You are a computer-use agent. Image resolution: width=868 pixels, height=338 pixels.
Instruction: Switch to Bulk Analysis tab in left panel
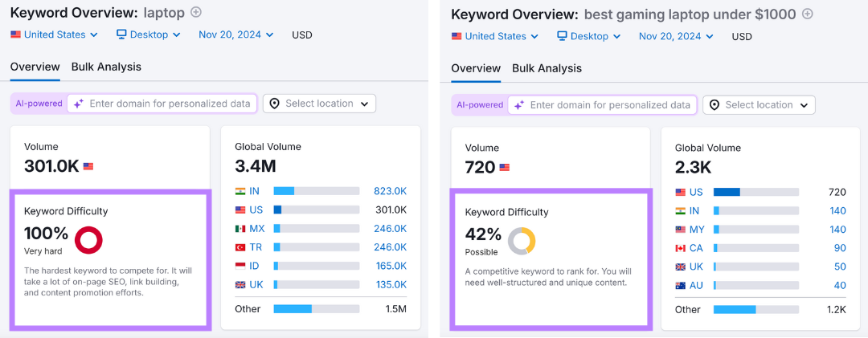[x=106, y=67]
